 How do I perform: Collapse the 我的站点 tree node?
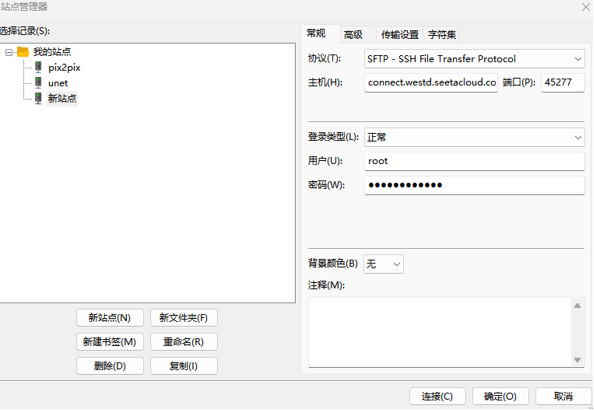click(9, 52)
